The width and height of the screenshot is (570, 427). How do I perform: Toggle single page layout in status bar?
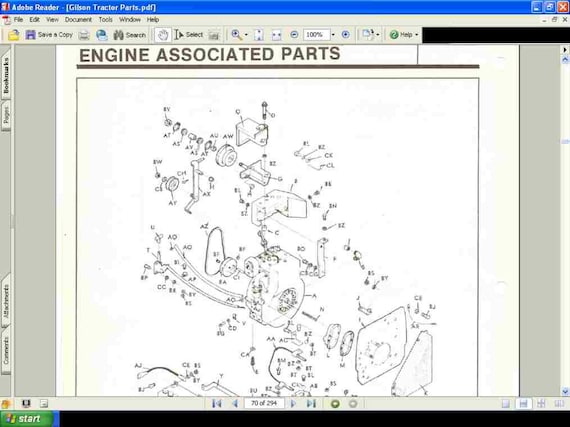[506, 403]
